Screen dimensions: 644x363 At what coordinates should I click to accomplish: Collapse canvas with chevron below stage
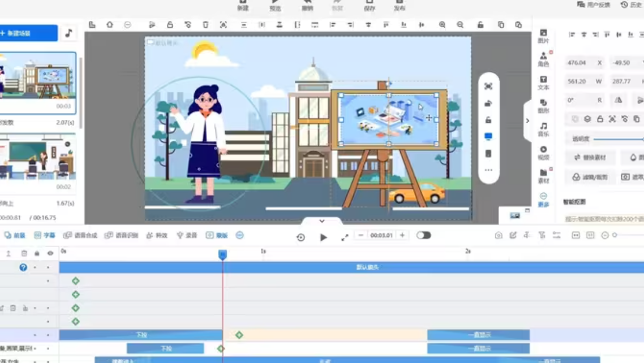coord(322,221)
